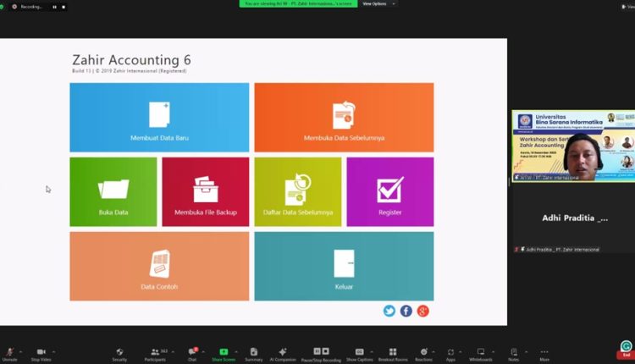Select the presenter's video thumbnail
This screenshot has width=635, height=364.
(573, 146)
